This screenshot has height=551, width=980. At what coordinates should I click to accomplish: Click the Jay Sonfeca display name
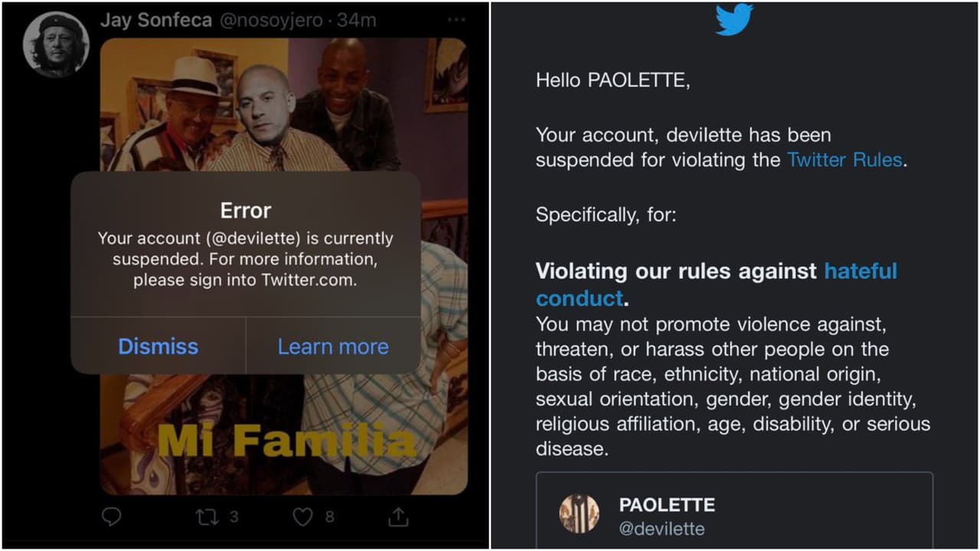tap(156, 20)
